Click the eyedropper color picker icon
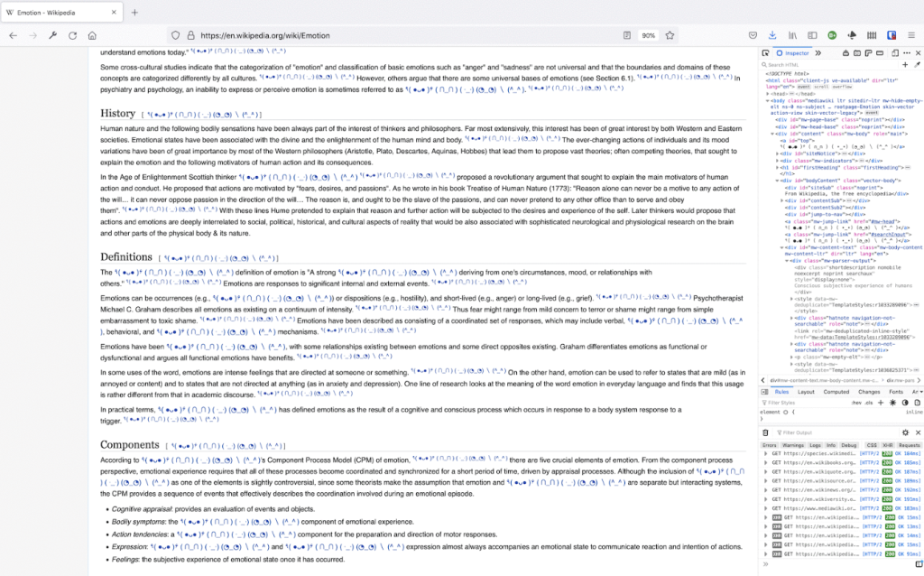Screen dimensions: 924x576 pos(917,64)
